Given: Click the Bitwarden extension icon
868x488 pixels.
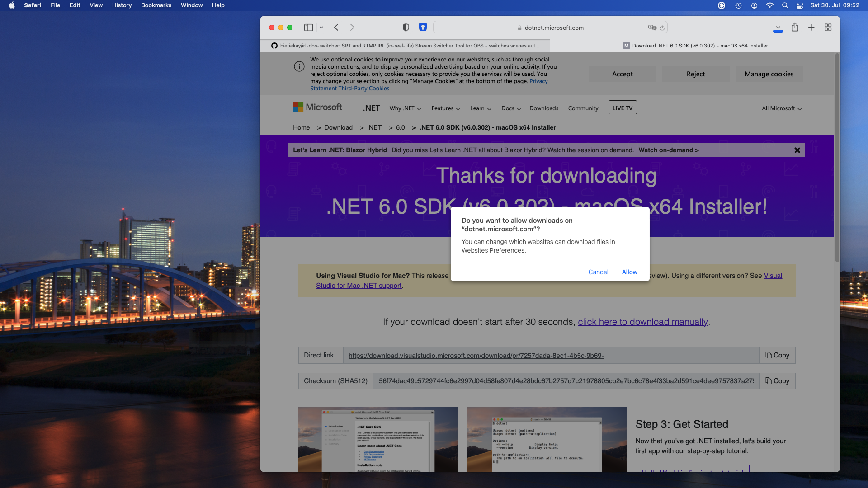Looking at the screenshot, I should point(423,28).
